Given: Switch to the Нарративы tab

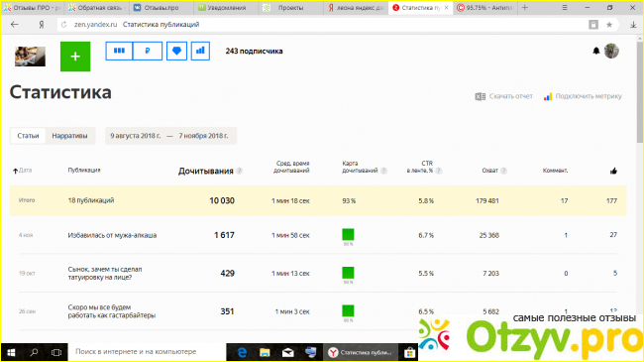Looking at the screenshot, I should (x=69, y=136).
